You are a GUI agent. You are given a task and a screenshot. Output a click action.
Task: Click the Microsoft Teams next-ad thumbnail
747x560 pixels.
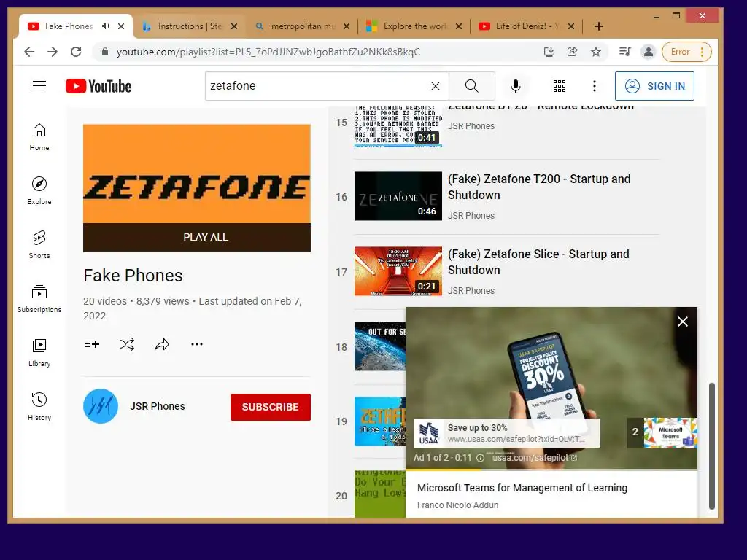pyautogui.click(x=670, y=433)
